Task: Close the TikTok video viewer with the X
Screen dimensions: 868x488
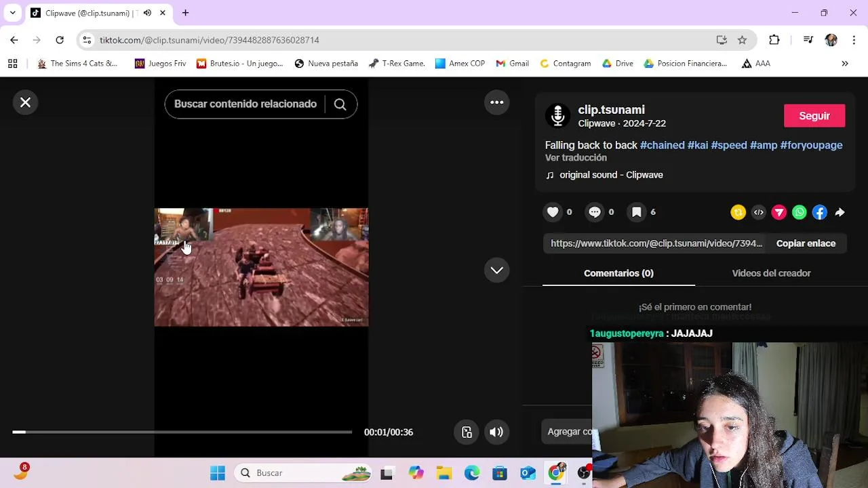Action: [x=25, y=102]
